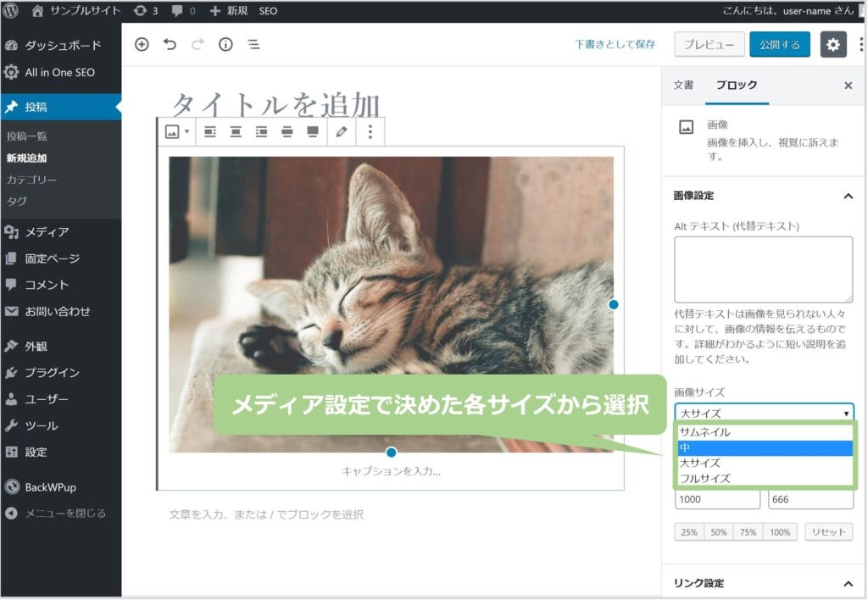Screen dimensions: 868x600
Task: Click the Alt テキスト text area
Action: click(763, 269)
